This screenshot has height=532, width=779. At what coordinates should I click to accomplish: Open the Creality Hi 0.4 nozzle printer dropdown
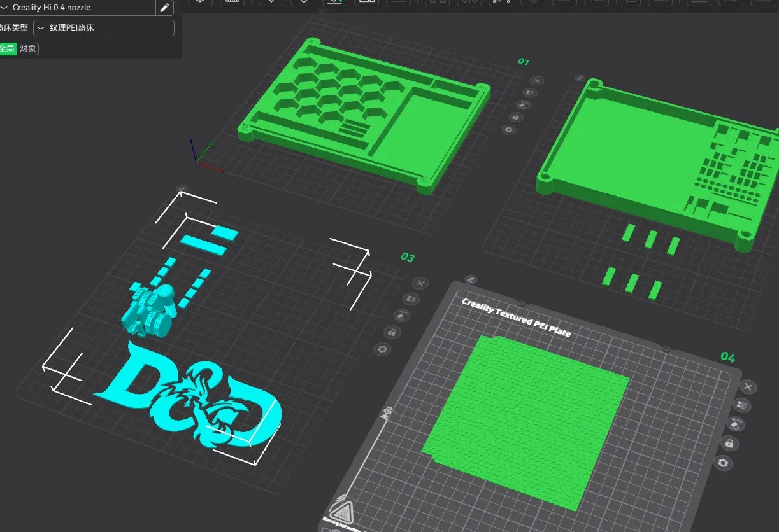(x=76, y=8)
